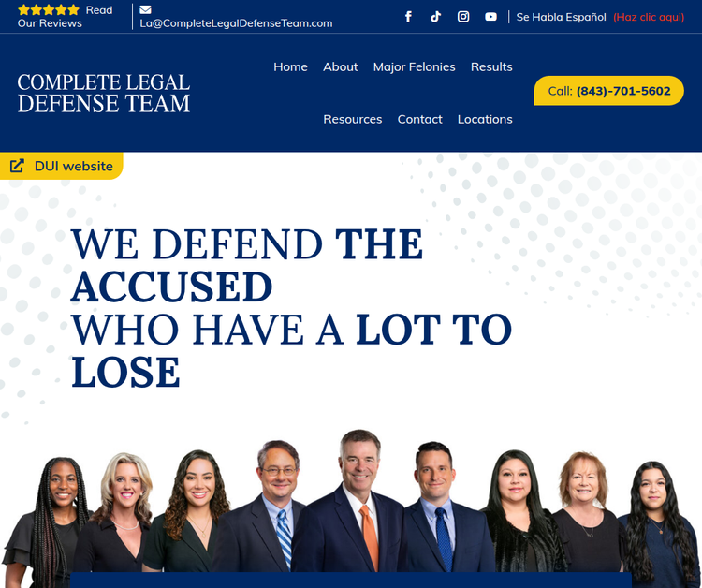This screenshot has height=588, width=702.
Task: Navigate to the Contact page
Action: [x=420, y=119]
